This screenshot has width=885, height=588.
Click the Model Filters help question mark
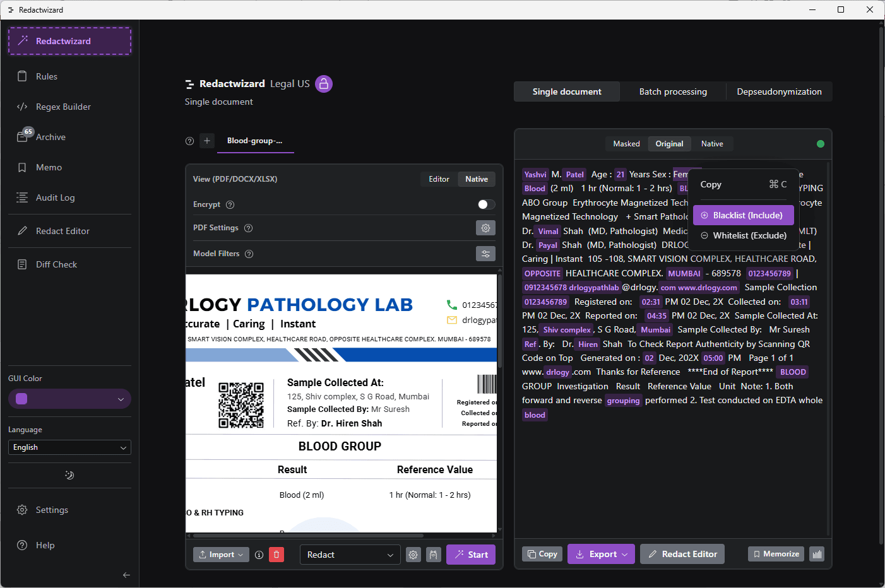click(x=249, y=254)
